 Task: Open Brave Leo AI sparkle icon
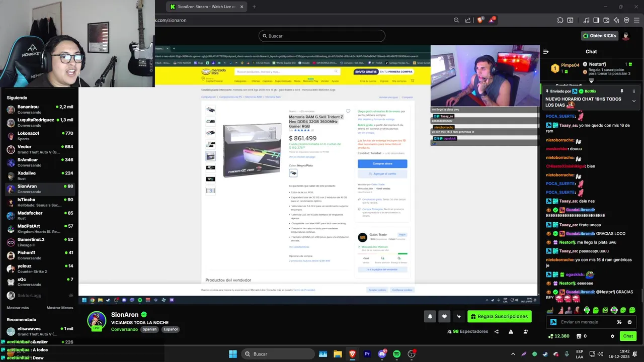point(616,20)
